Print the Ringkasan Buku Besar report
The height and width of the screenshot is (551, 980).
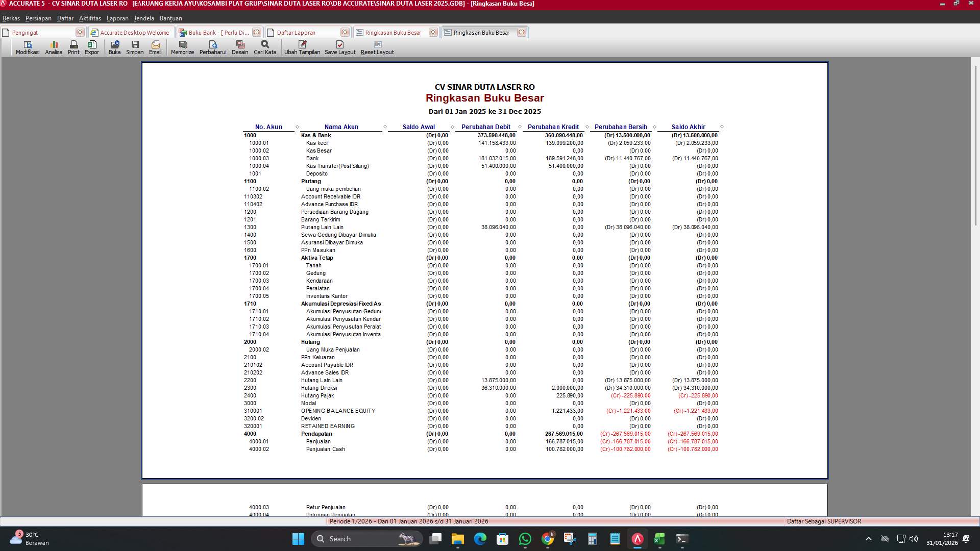tap(73, 47)
